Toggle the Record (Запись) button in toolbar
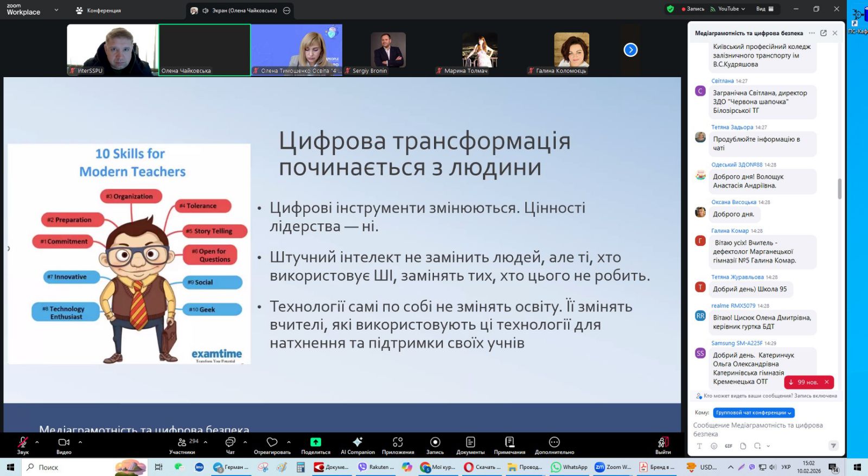This screenshot has height=476, width=868. point(435,442)
